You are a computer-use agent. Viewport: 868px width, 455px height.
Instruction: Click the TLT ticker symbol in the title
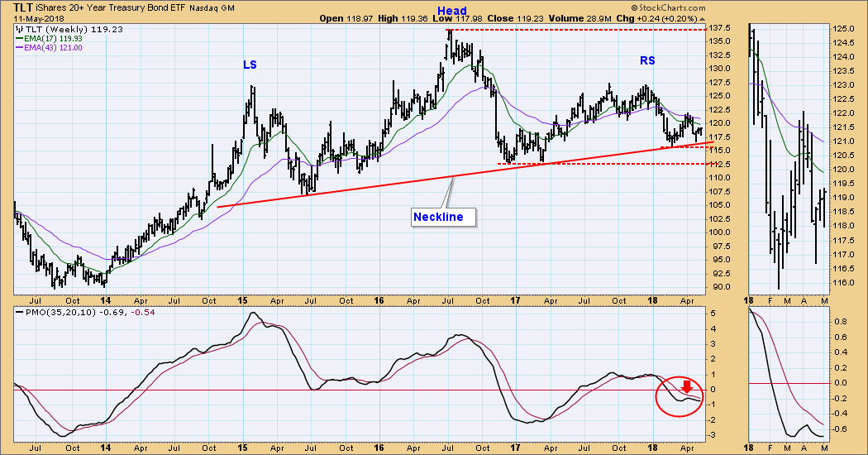click(24, 7)
